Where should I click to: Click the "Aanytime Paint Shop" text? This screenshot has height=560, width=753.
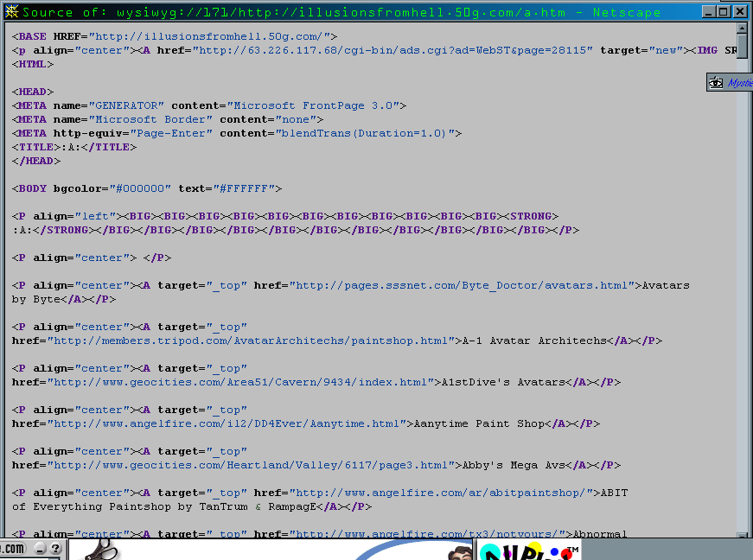pyautogui.click(x=479, y=423)
